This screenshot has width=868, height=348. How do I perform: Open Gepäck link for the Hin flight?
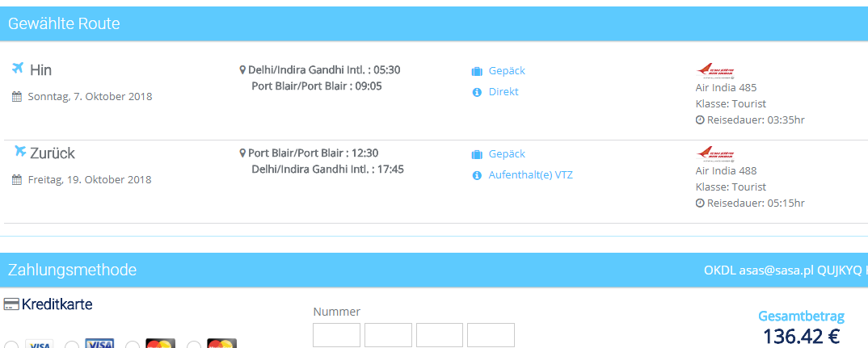click(x=507, y=71)
